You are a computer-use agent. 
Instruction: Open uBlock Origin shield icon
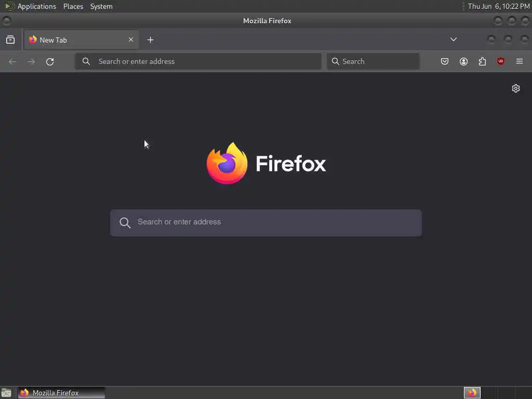pos(501,61)
